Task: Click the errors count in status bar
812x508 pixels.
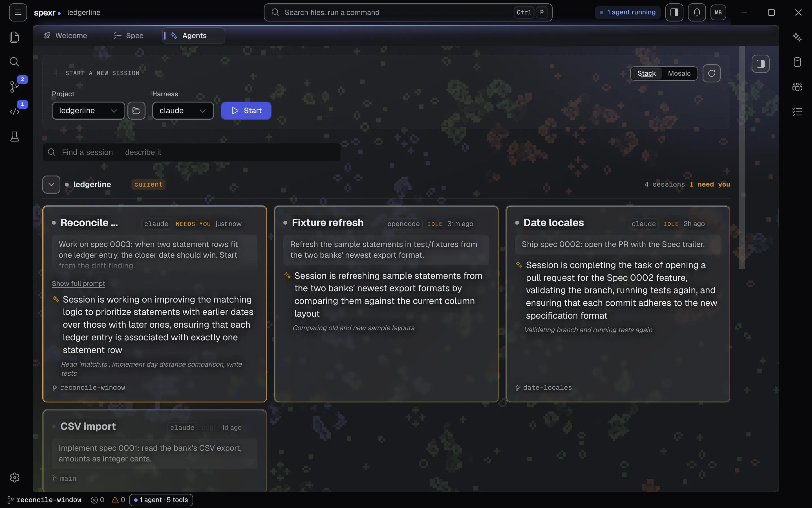Action: [x=98, y=500]
